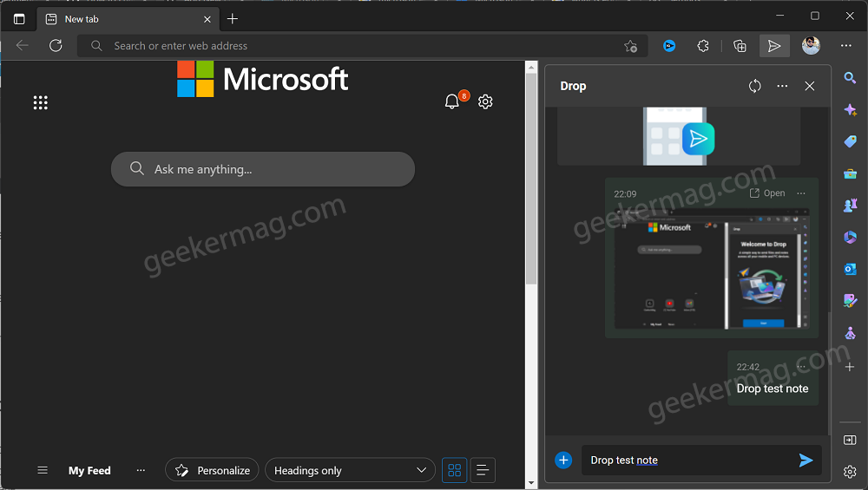Open the Microsoft apps grid launcher
The height and width of the screenshot is (490, 868).
point(41,102)
